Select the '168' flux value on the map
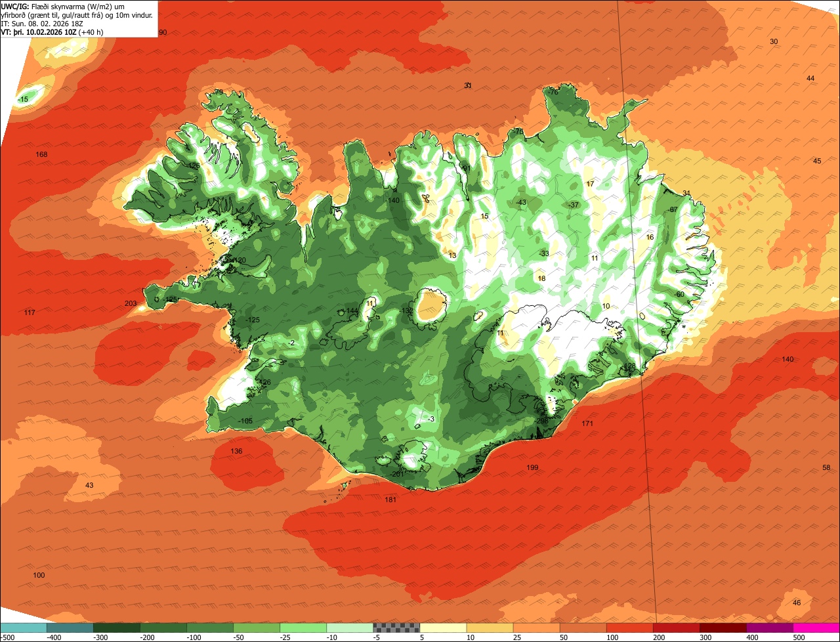This screenshot has height=642, width=840. coord(41,154)
